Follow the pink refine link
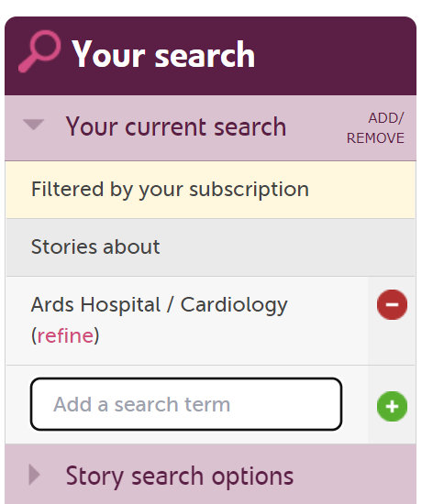Viewport: 433px width, 504px height. pos(65,335)
